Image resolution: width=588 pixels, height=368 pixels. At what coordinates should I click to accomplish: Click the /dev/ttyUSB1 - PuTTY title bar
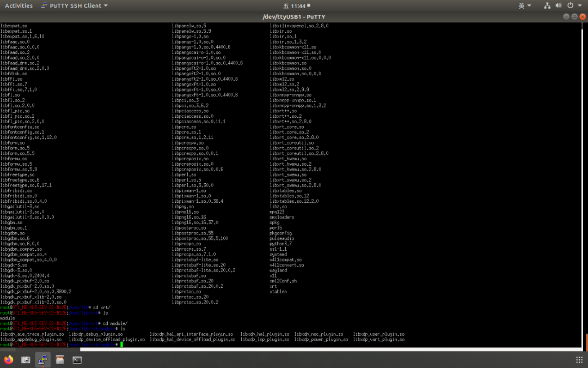coord(294,16)
